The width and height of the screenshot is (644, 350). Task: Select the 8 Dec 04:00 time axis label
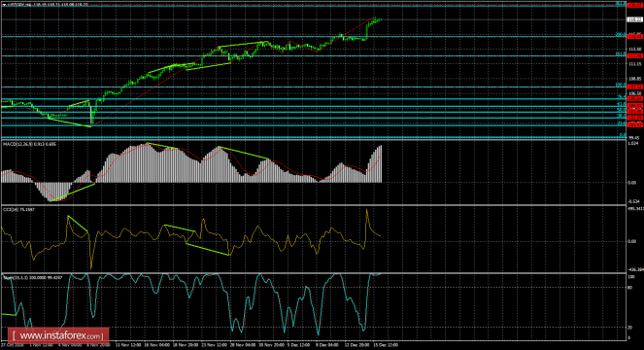[x=327, y=345]
